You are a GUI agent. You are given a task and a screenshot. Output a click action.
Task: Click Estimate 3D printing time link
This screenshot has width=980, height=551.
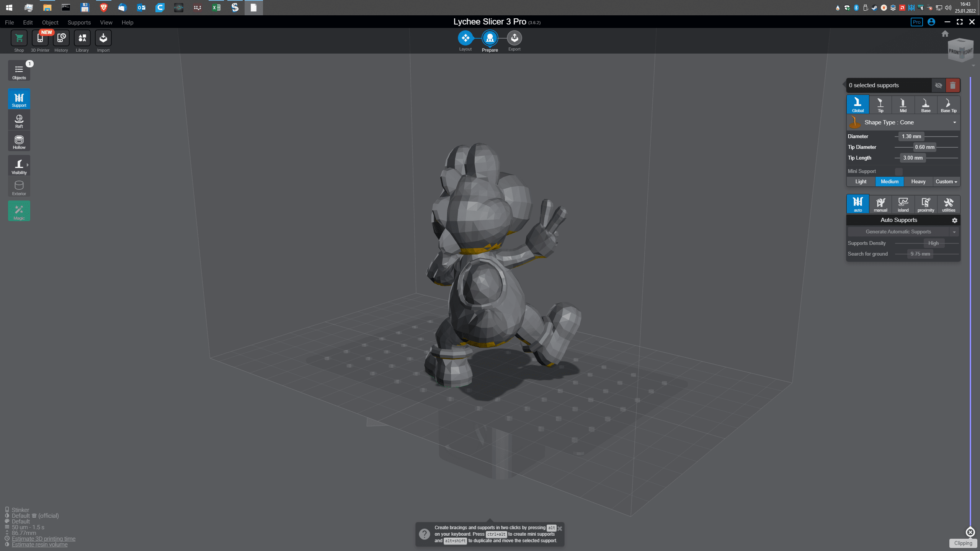[x=43, y=539]
